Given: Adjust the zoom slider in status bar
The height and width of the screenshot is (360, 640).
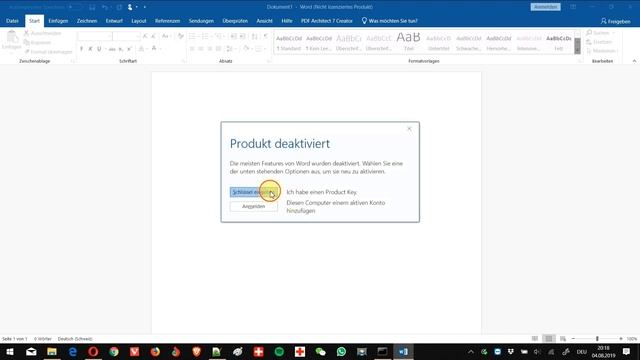Looking at the screenshot, I should (597, 339).
